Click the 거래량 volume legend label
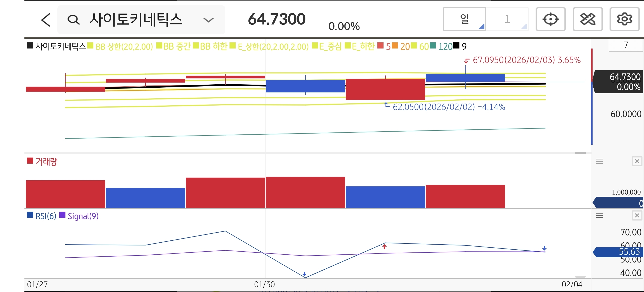This screenshot has height=292, width=644. (46, 162)
